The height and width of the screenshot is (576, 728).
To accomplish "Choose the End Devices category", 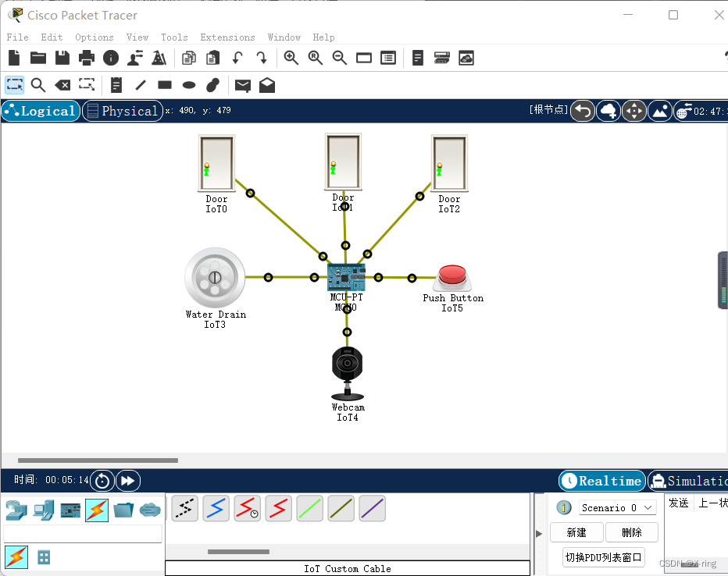I will pyautogui.click(x=44, y=510).
